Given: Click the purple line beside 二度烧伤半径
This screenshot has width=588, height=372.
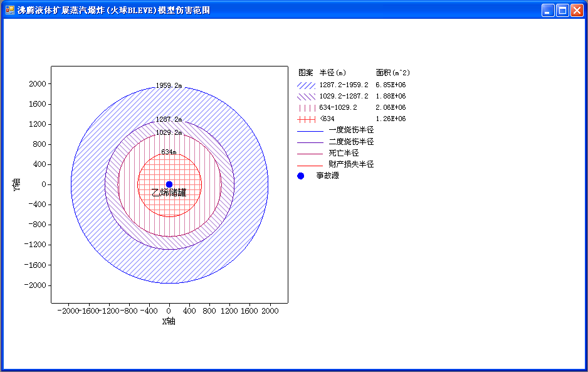Looking at the screenshot, I should coord(310,142).
